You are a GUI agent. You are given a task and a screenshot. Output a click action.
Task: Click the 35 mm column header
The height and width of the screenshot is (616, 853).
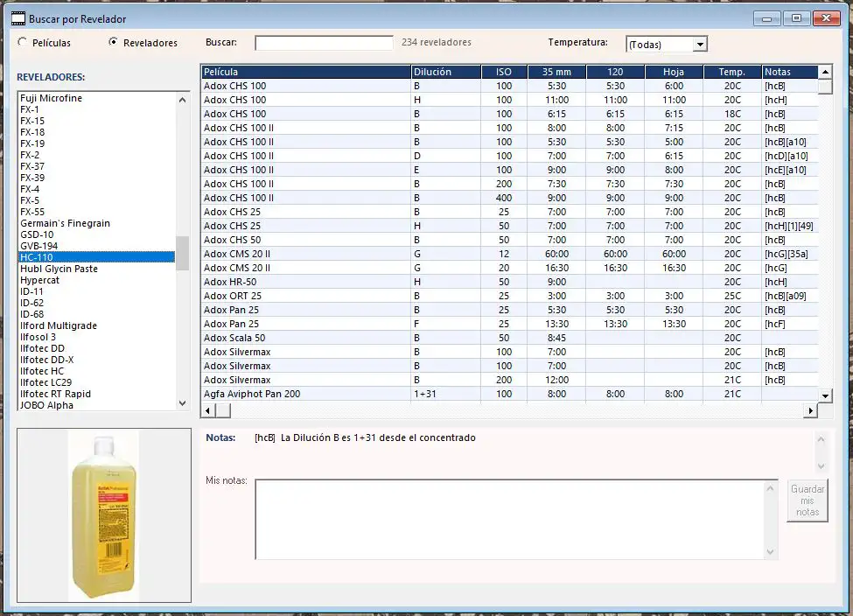(x=557, y=72)
